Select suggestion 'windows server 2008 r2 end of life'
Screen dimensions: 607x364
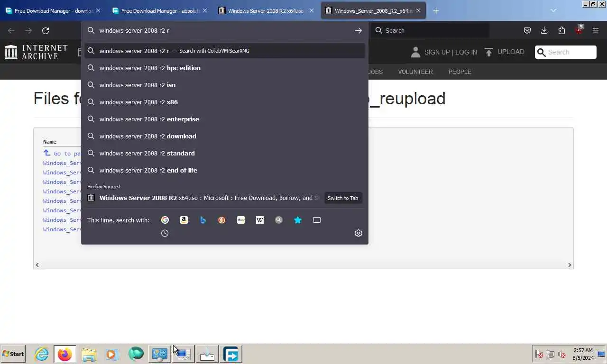click(225, 170)
